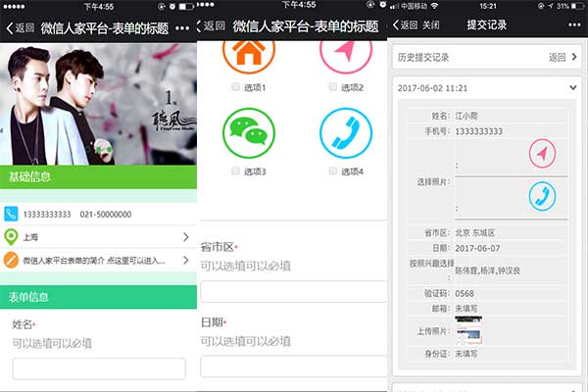Select the 陈伟霆,杨洋,钟汉良 value
Screen dimensions: 588x392
click(x=487, y=270)
